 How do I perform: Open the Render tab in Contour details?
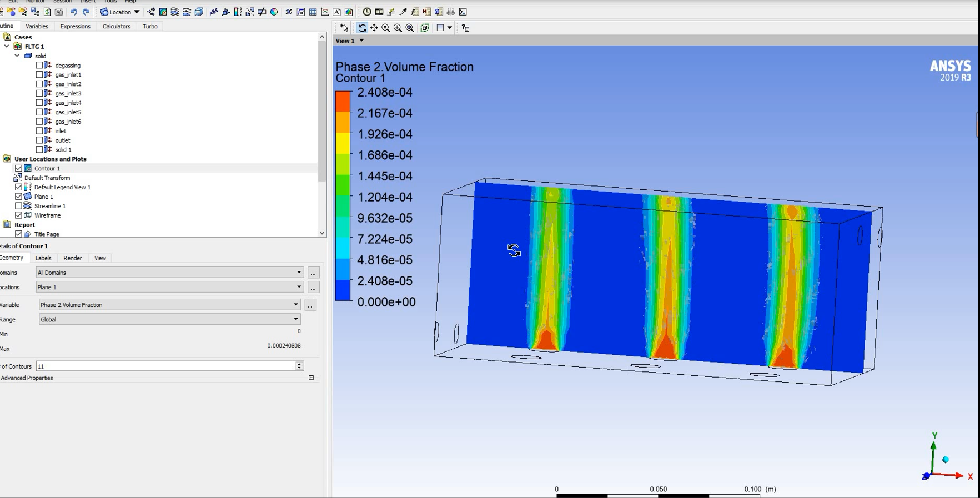(73, 258)
